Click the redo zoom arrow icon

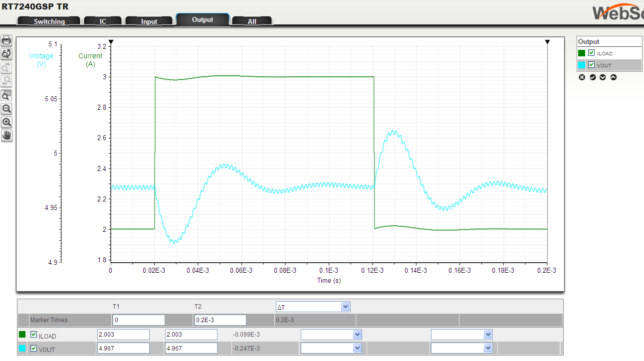click(6, 67)
